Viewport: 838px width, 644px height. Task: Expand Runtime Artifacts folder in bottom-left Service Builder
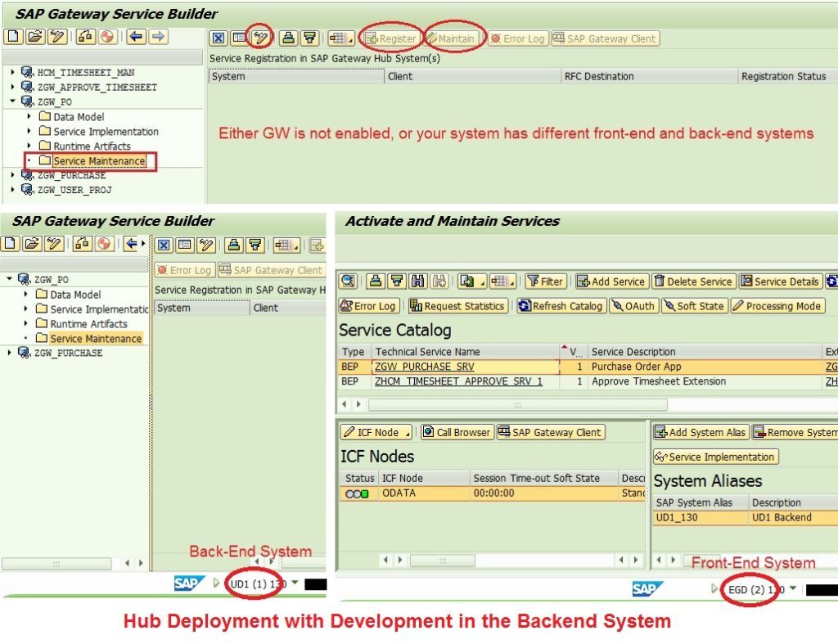point(25,322)
